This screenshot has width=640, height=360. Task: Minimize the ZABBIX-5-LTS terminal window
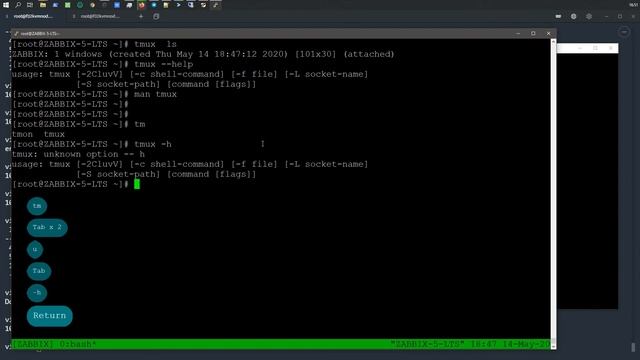[x=518, y=33]
